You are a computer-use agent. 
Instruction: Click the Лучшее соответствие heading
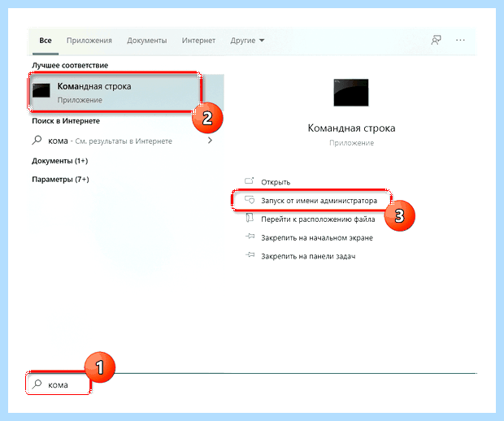(70, 66)
